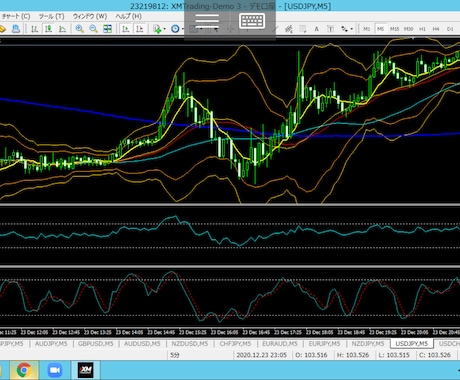Open the ツール (T) menu
Image resolution: width=460 pixels, height=380 pixels.
tap(51, 16)
